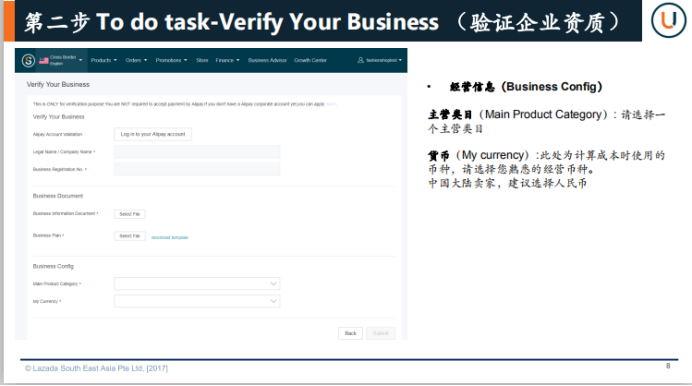Click the Submit button
692x386 pixels.
click(380, 333)
